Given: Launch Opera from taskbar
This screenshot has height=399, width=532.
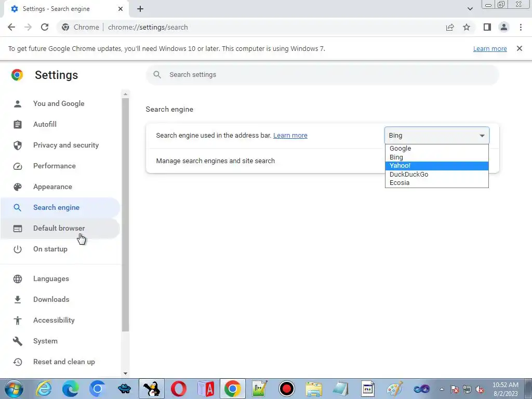Looking at the screenshot, I should point(179,389).
